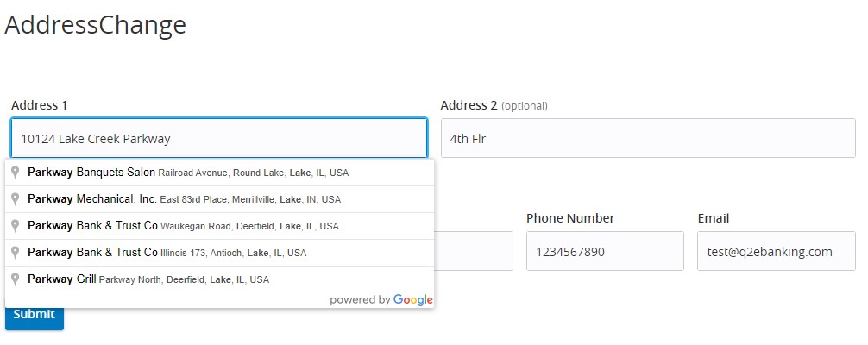Click the Address 1 label
Screen dimensions: 868x345
(40, 105)
